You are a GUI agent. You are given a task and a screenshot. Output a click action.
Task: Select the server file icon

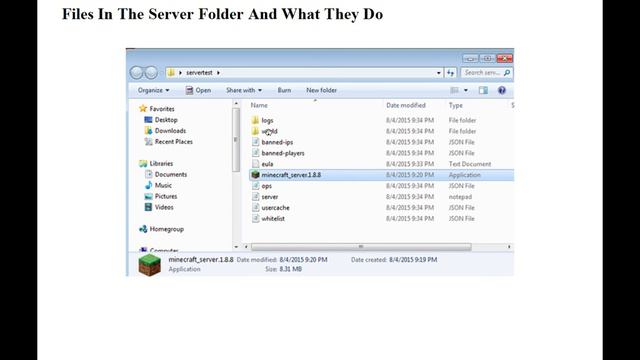click(256, 197)
